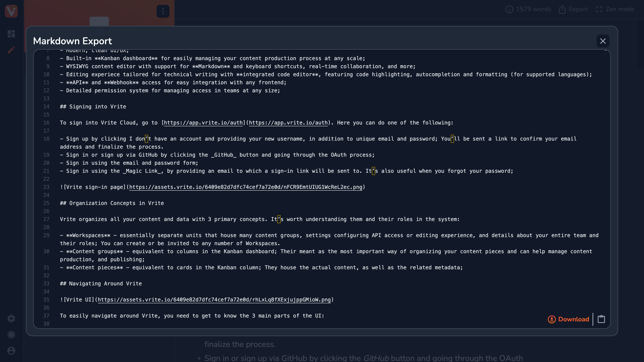Click the '**API** and **Webhook**' line
644x362 pixels.
click(173, 82)
